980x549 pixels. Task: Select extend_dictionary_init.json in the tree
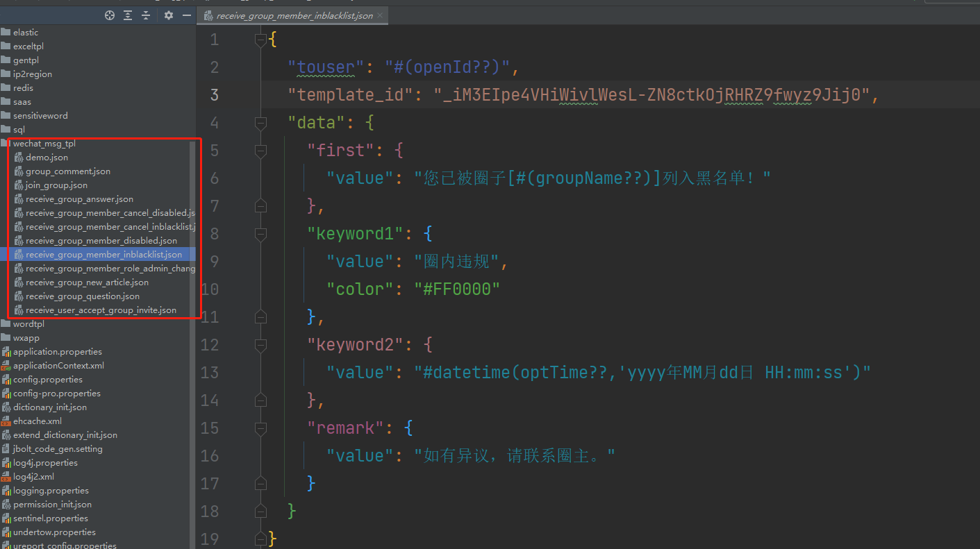65,435
